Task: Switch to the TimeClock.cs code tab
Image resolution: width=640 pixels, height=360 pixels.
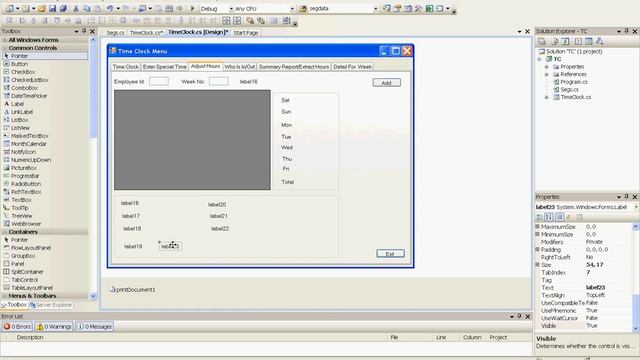Action: point(146,33)
